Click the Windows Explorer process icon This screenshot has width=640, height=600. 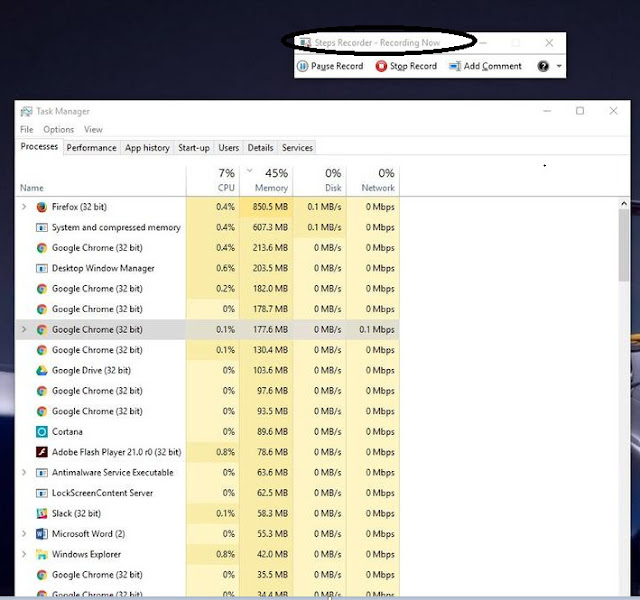[42, 554]
